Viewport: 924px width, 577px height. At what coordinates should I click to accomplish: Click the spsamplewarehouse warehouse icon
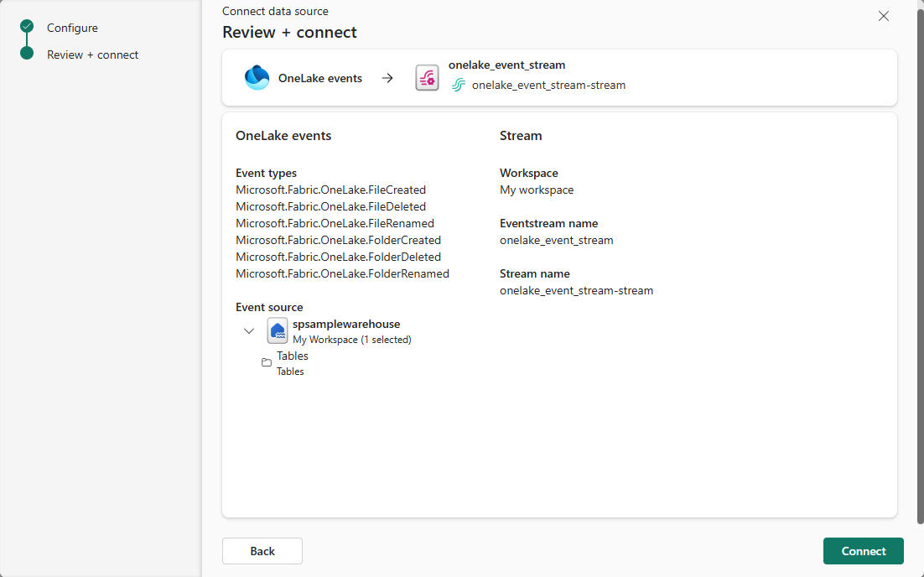click(278, 330)
